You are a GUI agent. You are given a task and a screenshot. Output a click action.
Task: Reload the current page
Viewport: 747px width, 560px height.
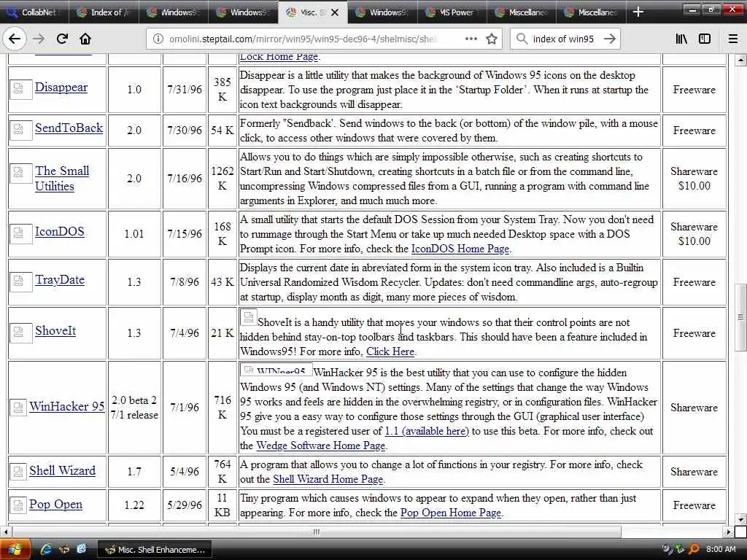(x=62, y=39)
